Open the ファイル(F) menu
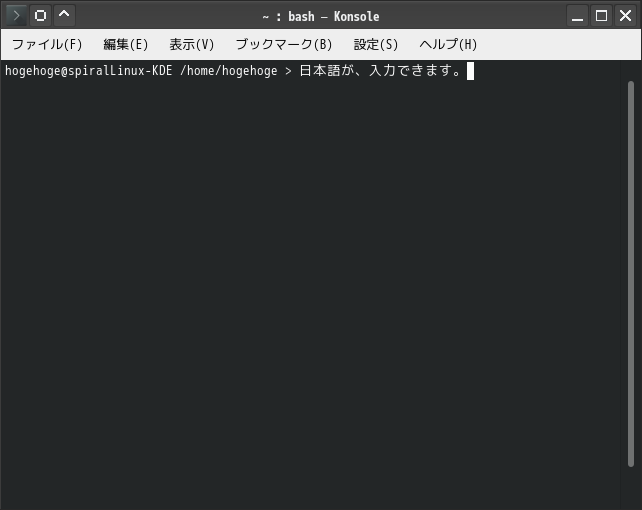642x510 pixels. coord(47,44)
